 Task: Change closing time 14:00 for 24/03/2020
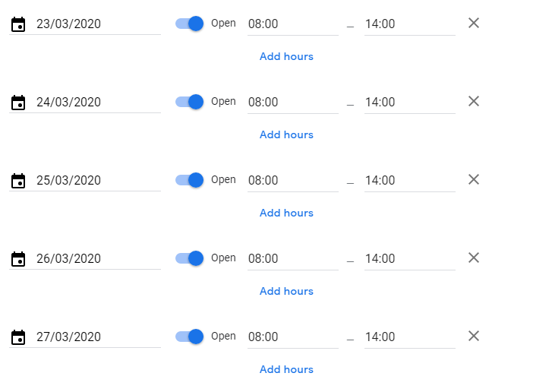click(x=410, y=102)
